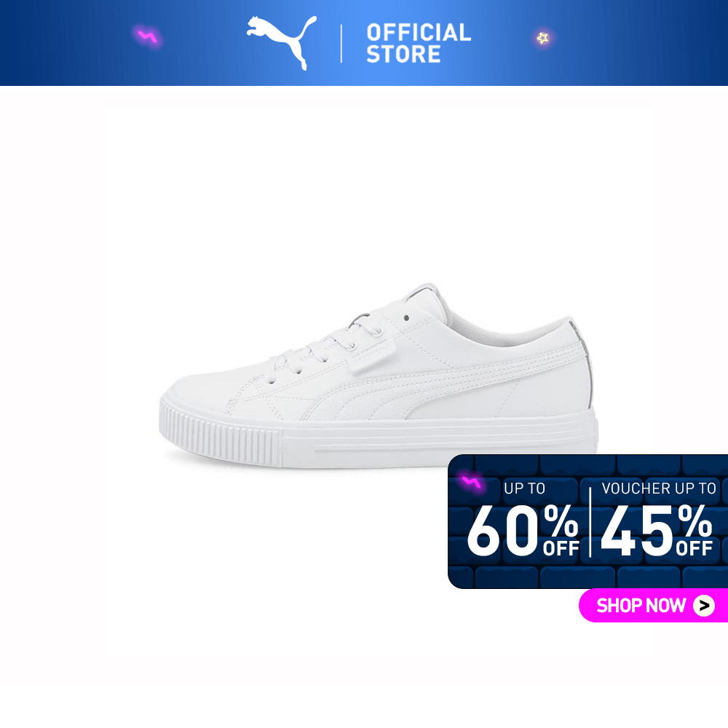Click the pink lightning bolt on promo banner

[472, 483]
